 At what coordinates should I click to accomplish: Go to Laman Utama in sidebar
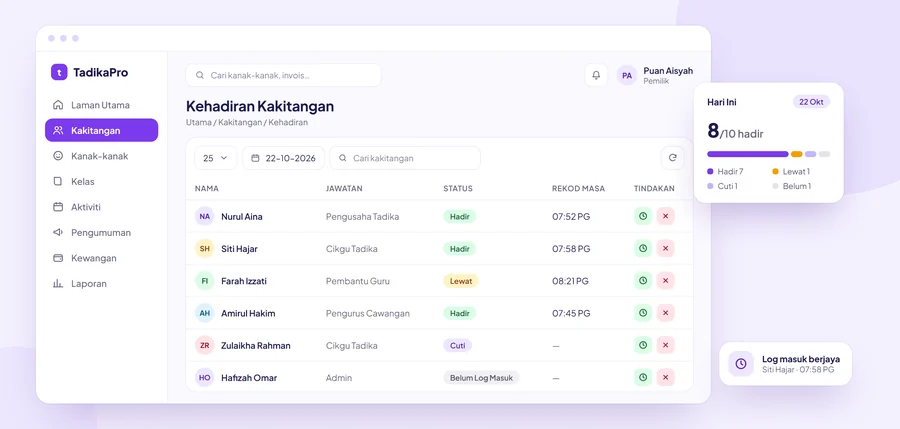[101, 105]
